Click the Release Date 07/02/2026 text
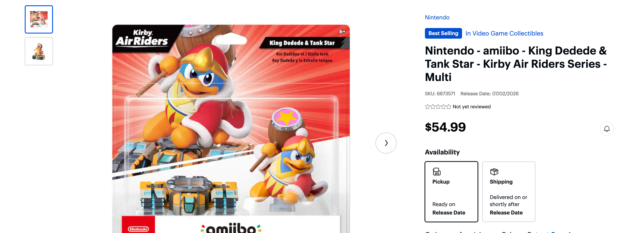 tap(489, 94)
